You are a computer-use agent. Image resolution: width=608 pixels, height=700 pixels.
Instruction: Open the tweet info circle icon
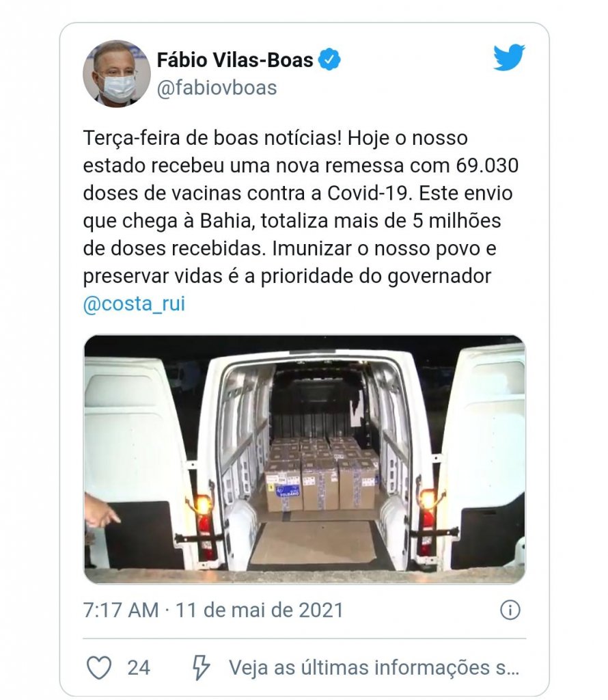point(510,610)
